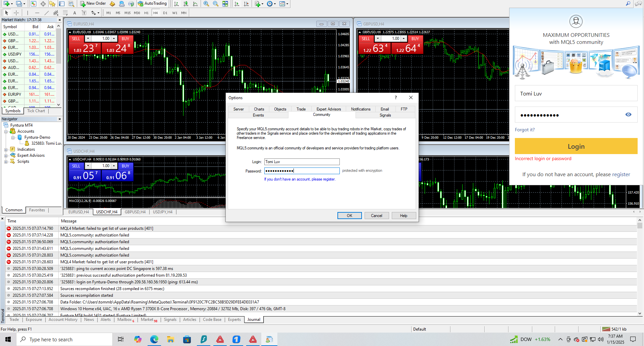This screenshot has width=644, height=346.
Task: Click the red SELL button on EURUSD chart
Action: 76,39
